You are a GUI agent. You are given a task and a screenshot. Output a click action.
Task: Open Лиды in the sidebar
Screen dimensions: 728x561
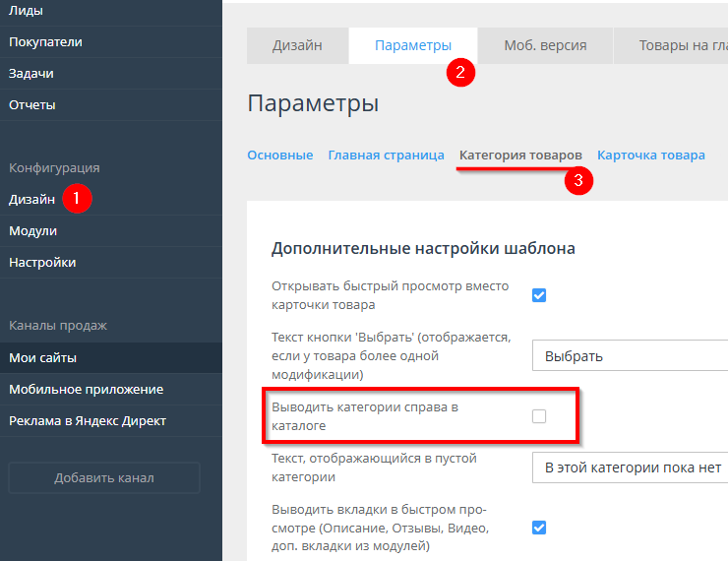tap(27, 11)
